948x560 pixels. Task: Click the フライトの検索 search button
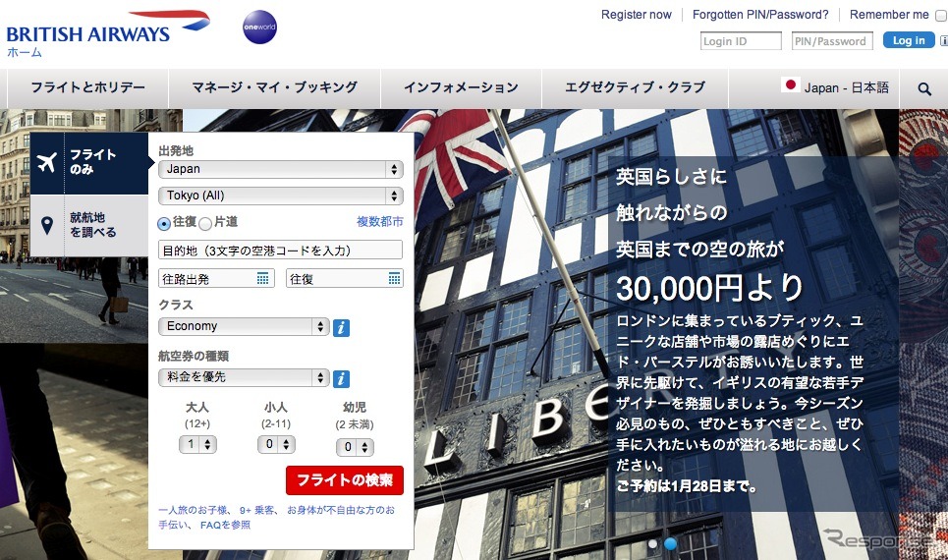click(345, 480)
